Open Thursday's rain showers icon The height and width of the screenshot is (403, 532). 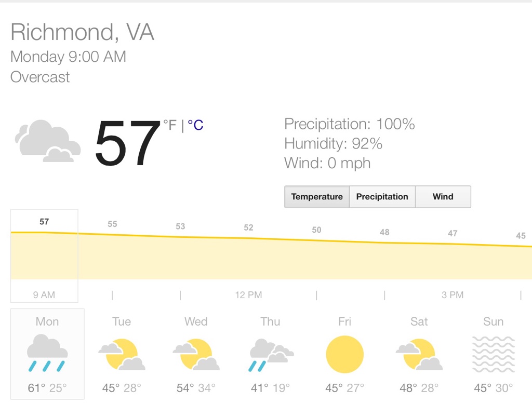tap(270, 354)
